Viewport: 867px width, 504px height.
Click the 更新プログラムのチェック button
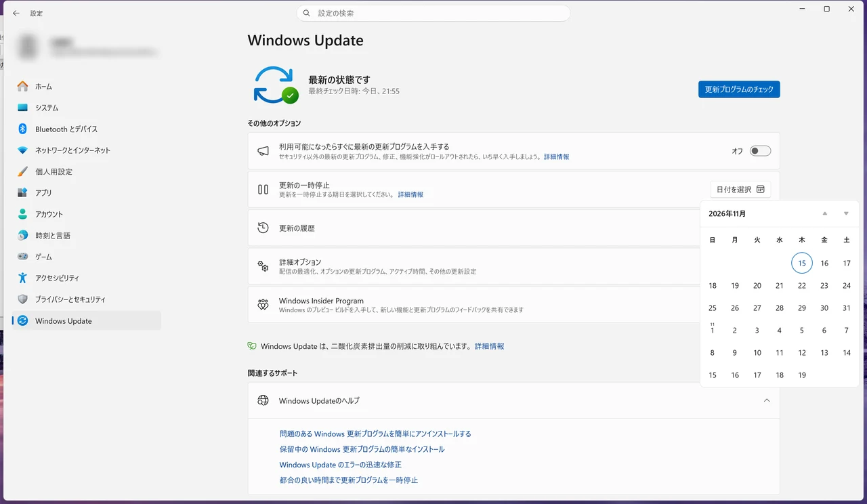[x=739, y=89]
